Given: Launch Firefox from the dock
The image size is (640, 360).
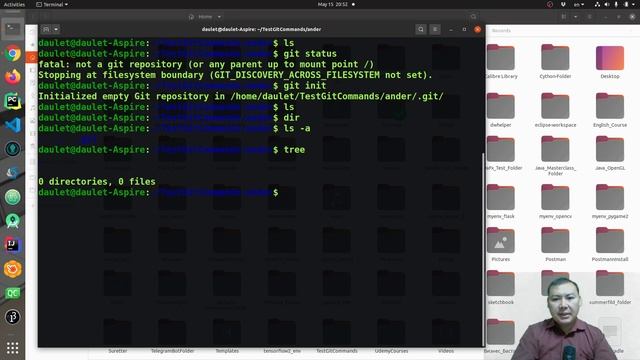Looking at the screenshot, I should tap(12, 77).
